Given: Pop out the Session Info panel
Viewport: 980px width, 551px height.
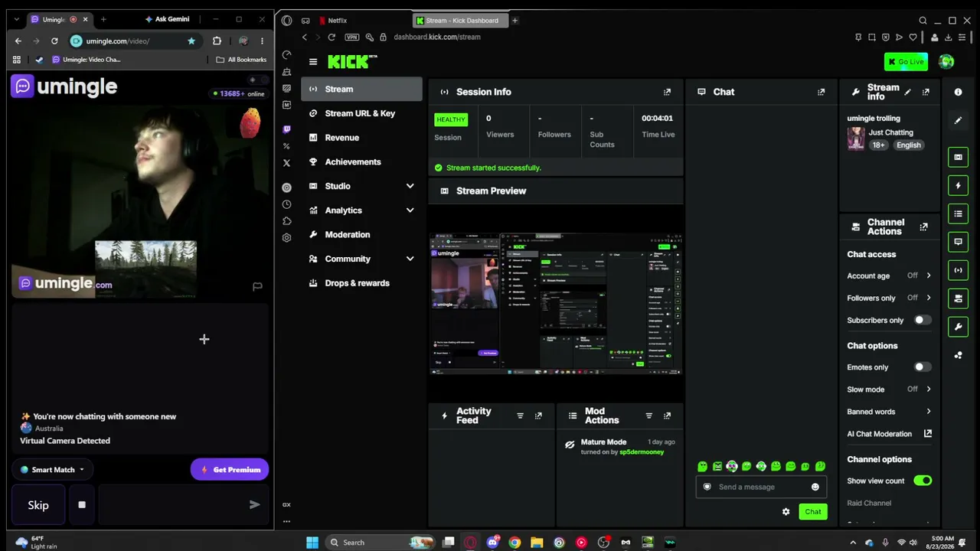Looking at the screenshot, I should tap(667, 92).
